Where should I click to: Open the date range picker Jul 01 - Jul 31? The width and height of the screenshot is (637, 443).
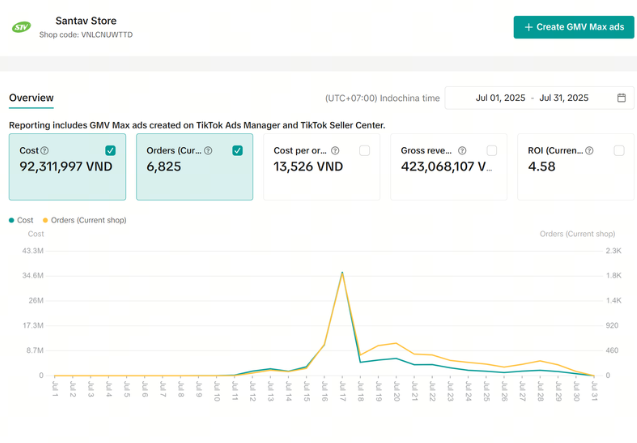click(x=539, y=98)
